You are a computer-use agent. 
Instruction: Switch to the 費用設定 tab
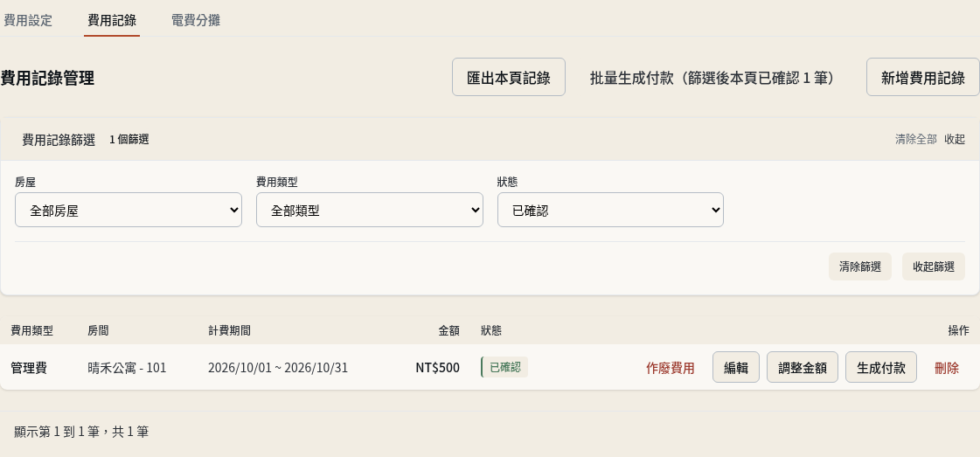pos(27,21)
